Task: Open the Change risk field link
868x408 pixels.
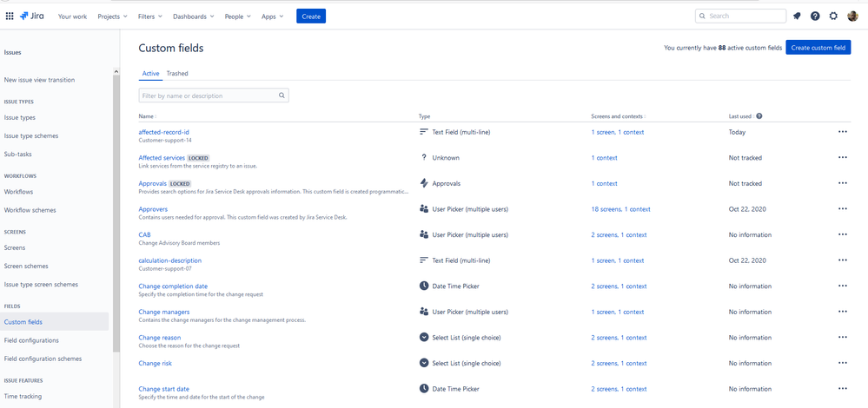Action: click(155, 363)
